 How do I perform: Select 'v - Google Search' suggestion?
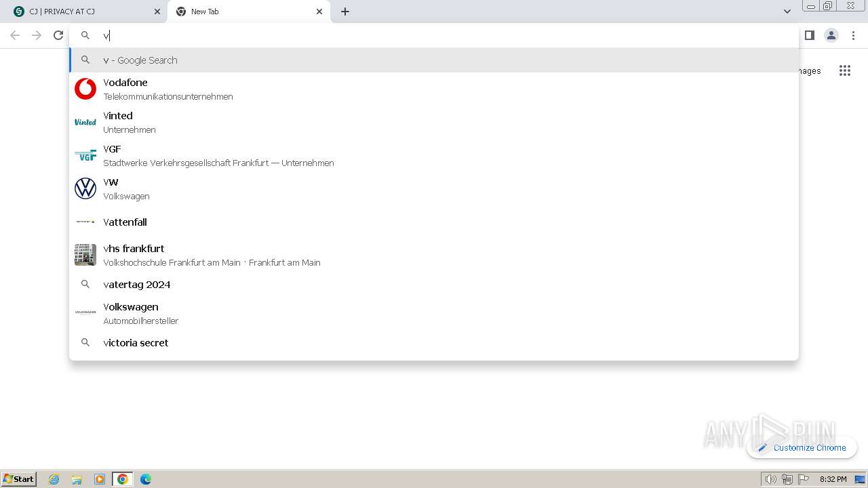[x=434, y=60]
